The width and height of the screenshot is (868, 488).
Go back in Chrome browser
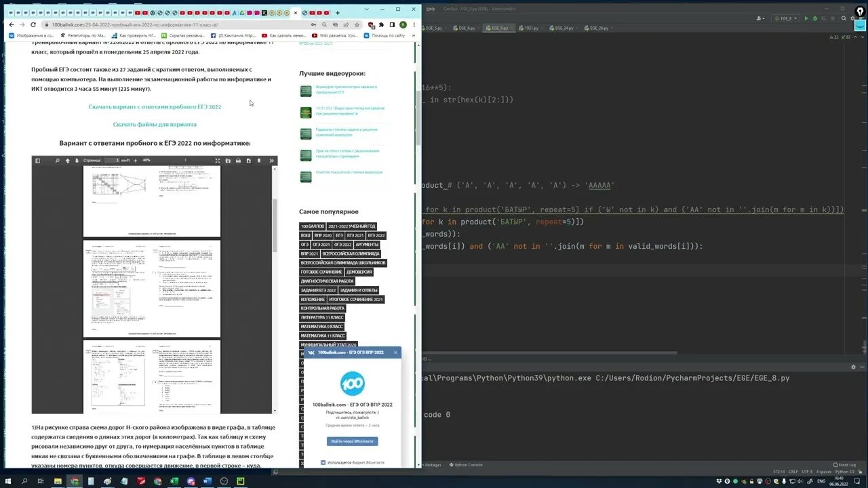(11, 24)
